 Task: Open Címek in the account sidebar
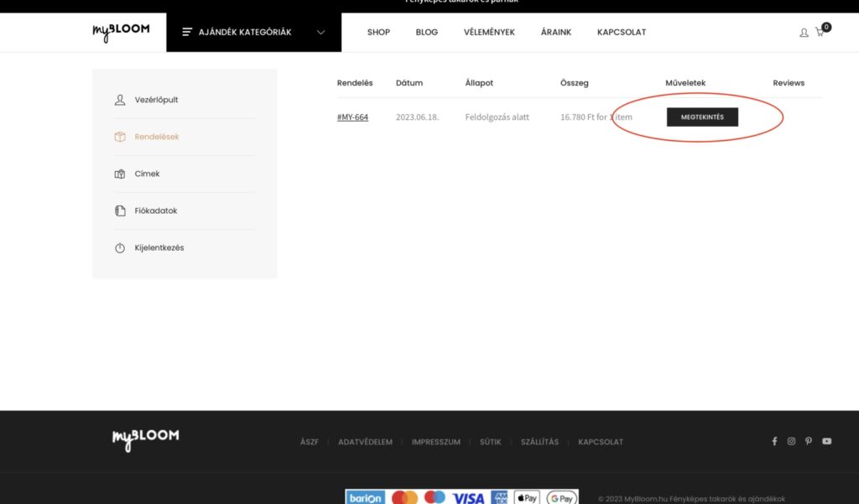click(147, 174)
